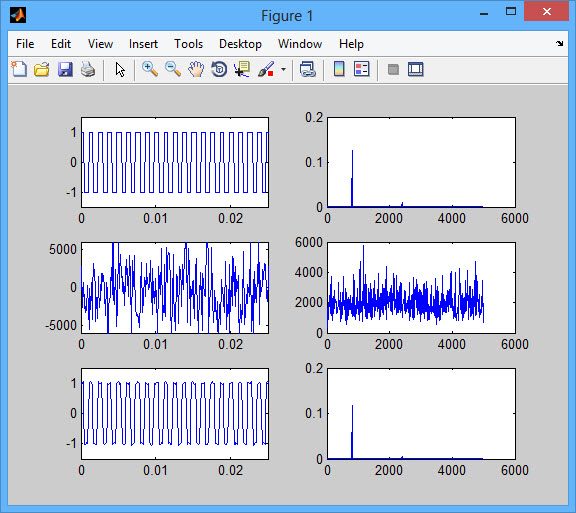This screenshot has width=576, height=513.
Task: Click the Show Plot Tools button
Action: coord(415,69)
